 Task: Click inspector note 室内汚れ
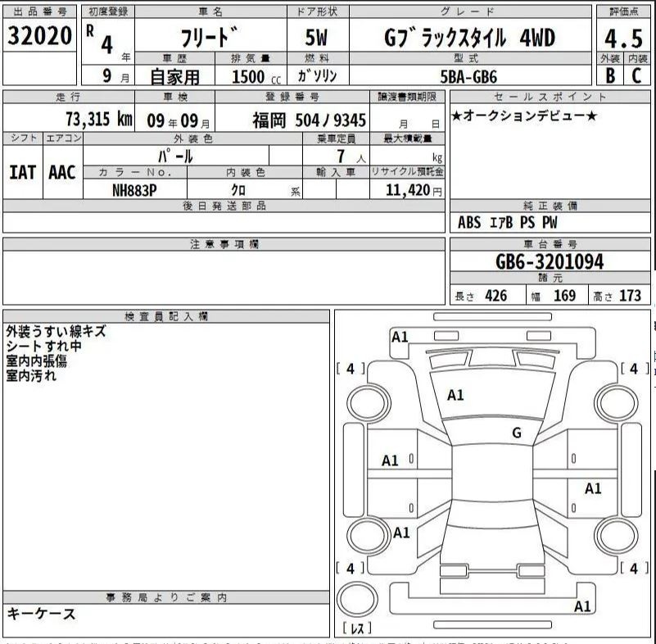(x=31, y=375)
